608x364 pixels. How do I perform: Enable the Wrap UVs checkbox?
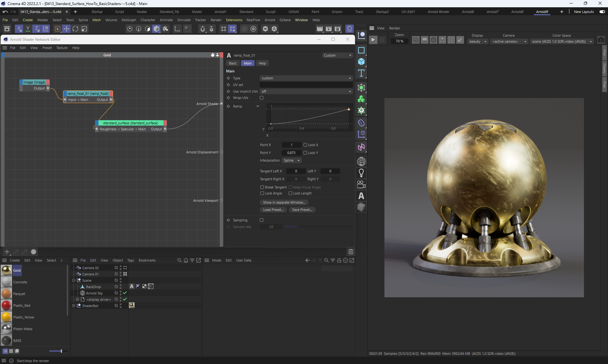pos(262,98)
